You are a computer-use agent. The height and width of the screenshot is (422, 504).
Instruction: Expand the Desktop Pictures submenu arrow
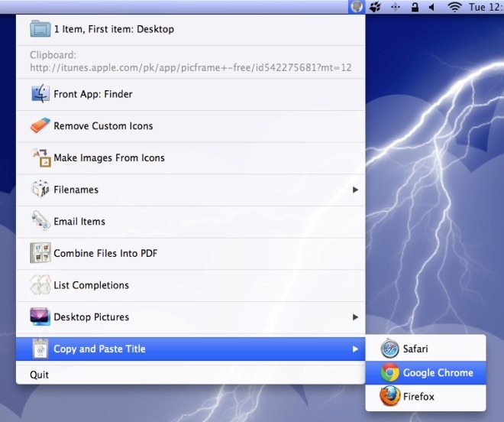pyautogui.click(x=355, y=317)
